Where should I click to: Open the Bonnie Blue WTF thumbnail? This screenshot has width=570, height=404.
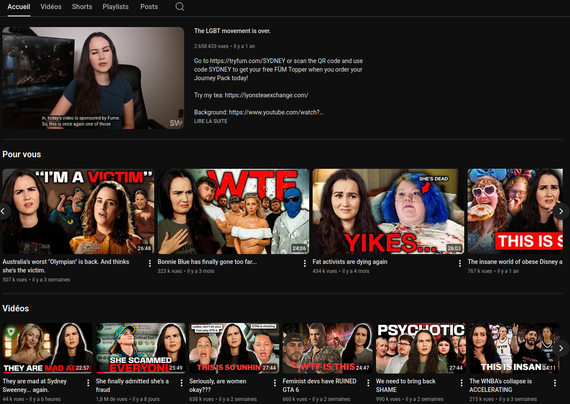[x=233, y=211]
